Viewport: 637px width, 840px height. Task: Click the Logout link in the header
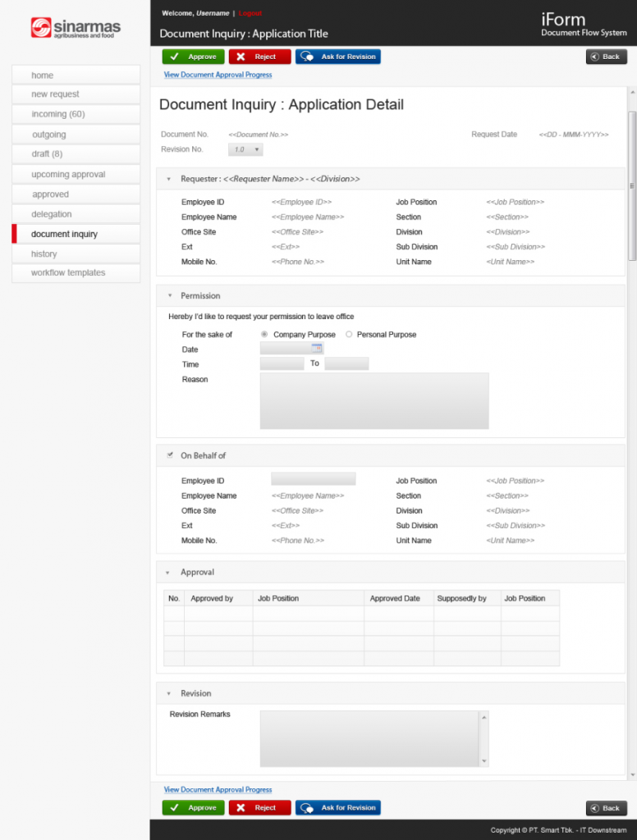pyautogui.click(x=250, y=14)
